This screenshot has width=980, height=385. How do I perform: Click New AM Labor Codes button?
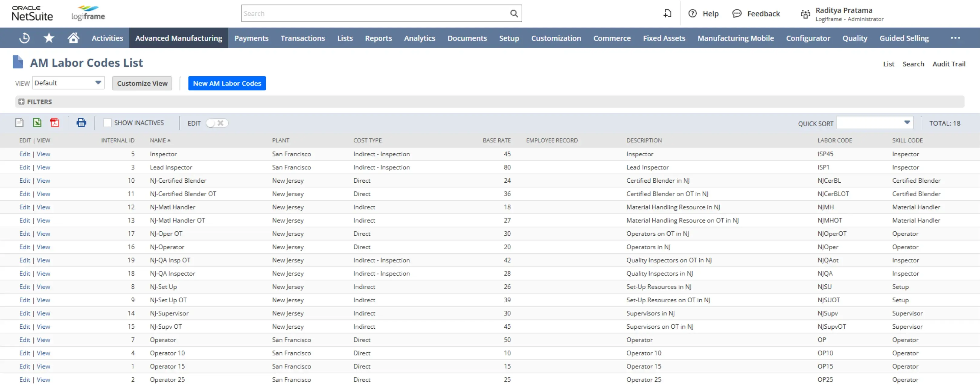point(227,83)
